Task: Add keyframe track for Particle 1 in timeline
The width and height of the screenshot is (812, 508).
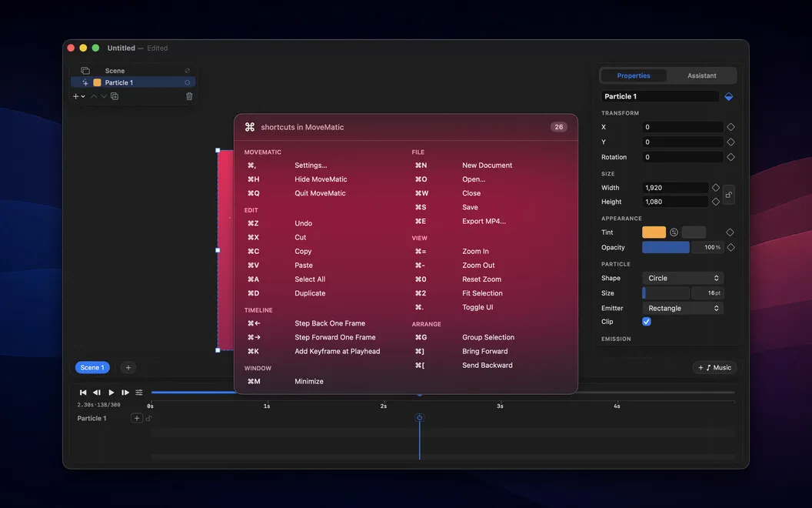Action: pyautogui.click(x=136, y=418)
